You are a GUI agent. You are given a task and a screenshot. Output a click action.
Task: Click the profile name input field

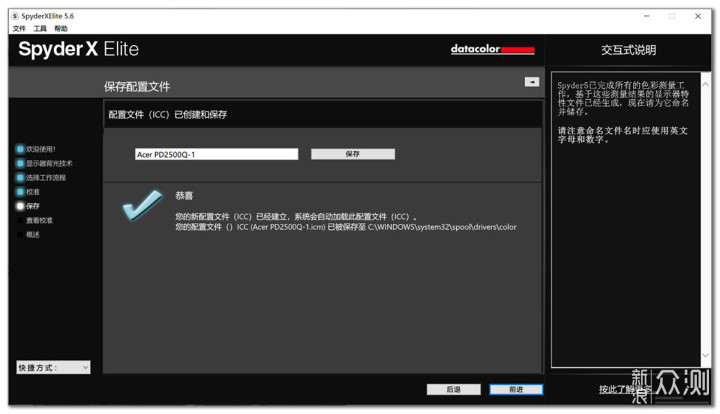click(216, 154)
